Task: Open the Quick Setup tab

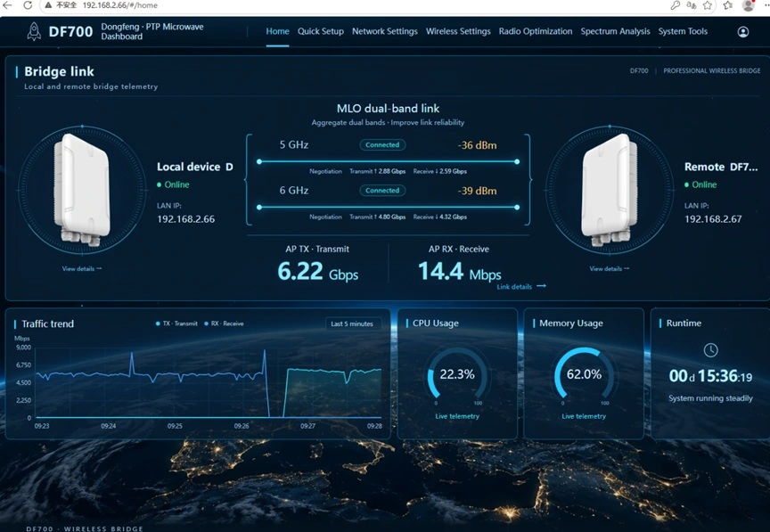Action: coord(321,31)
